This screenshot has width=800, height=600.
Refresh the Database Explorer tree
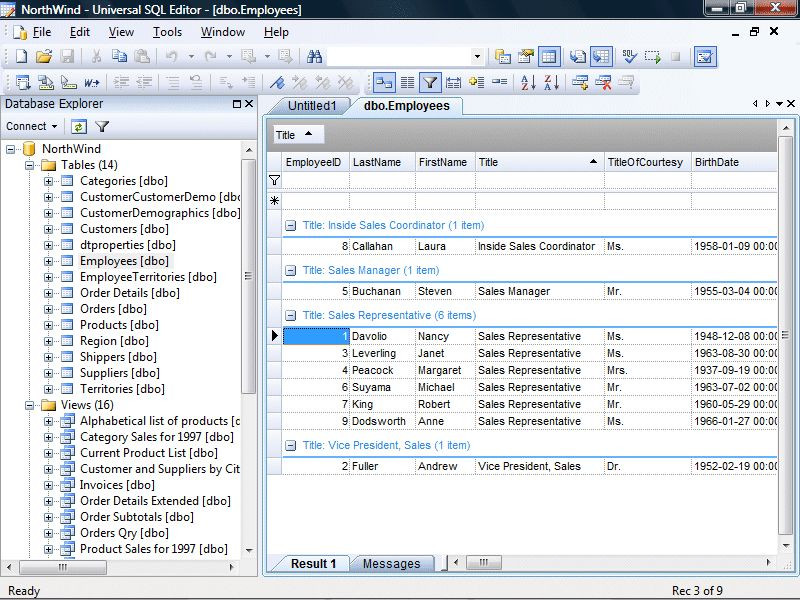pos(79,126)
